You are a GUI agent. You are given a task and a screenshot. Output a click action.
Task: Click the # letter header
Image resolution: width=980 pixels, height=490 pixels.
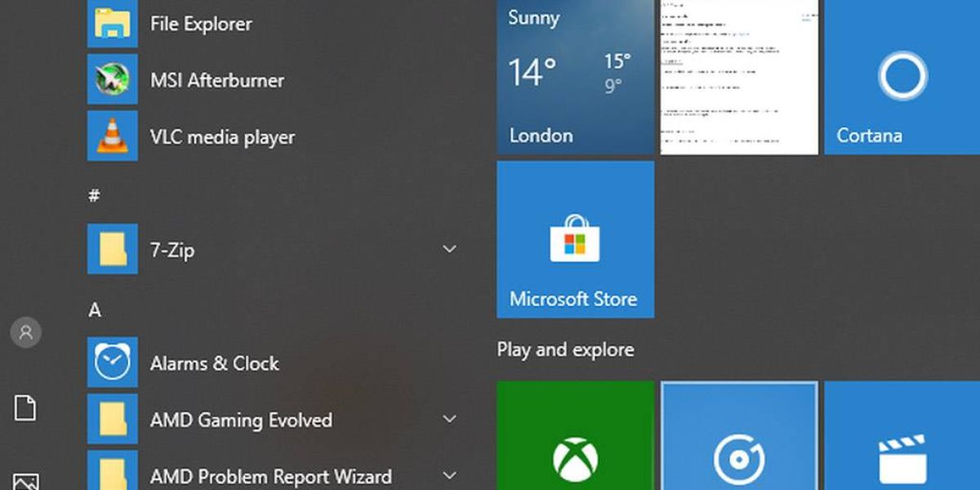click(x=95, y=195)
